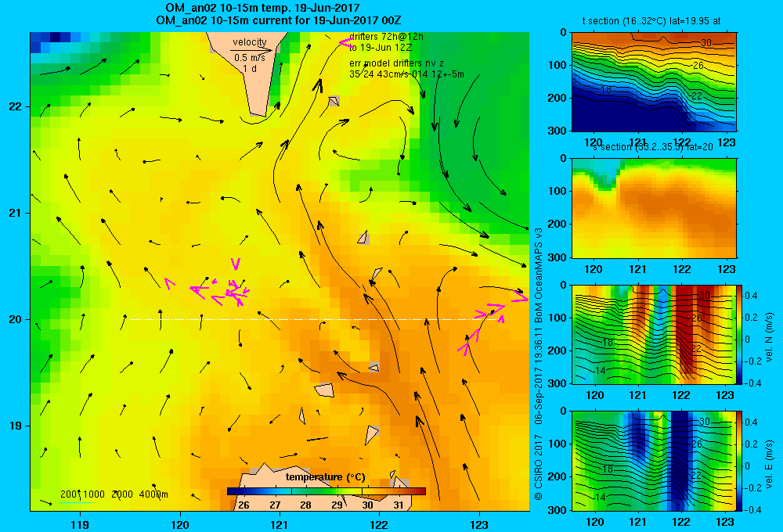Click the 'vel. N (m/s)' axis label

770,337
